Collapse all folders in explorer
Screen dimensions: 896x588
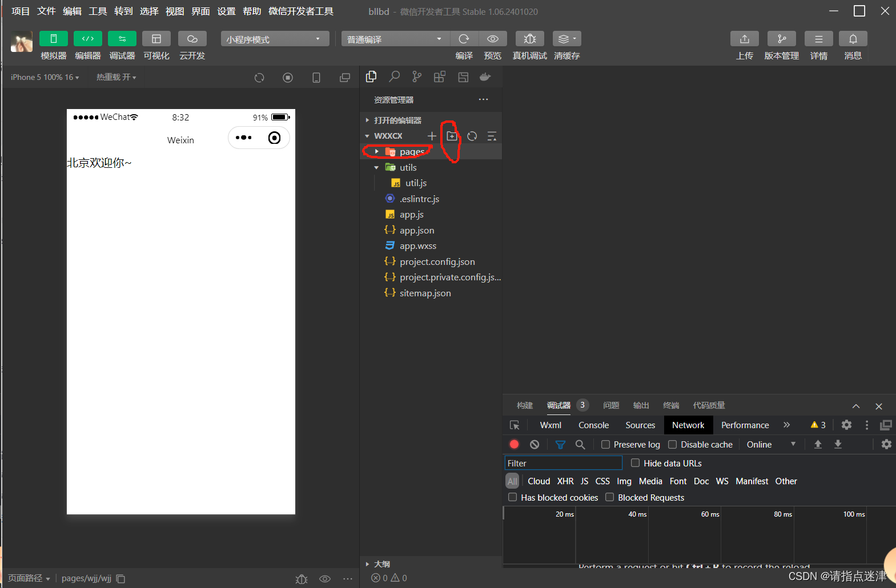tap(492, 136)
